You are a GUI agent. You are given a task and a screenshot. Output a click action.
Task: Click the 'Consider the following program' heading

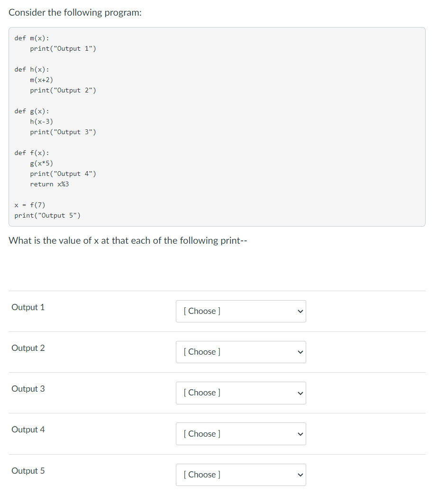(x=75, y=12)
